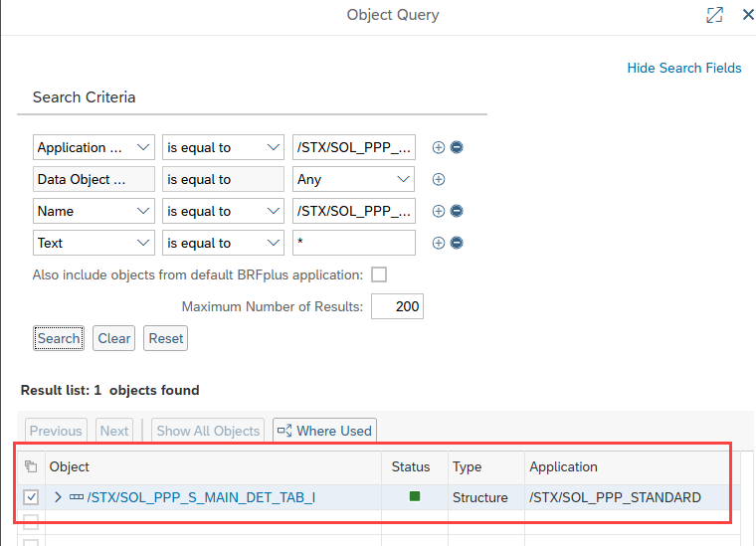Remove the Application search criterion row
Screen dimensions: 756x546
[457, 147]
